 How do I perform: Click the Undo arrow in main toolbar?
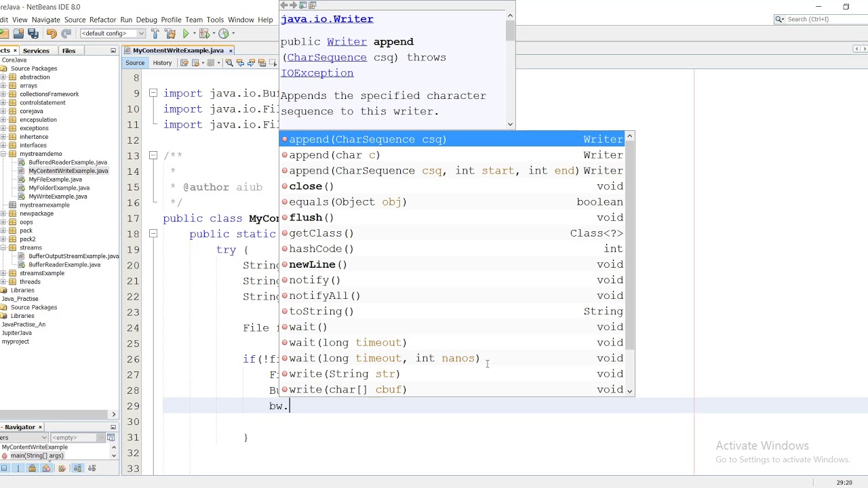point(51,33)
